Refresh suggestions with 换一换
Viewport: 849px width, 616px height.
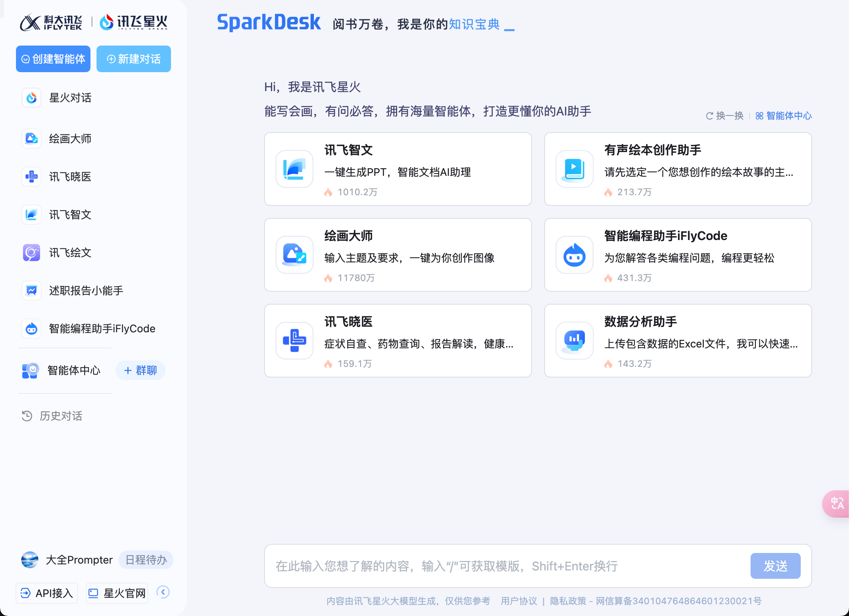pyautogui.click(x=725, y=116)
